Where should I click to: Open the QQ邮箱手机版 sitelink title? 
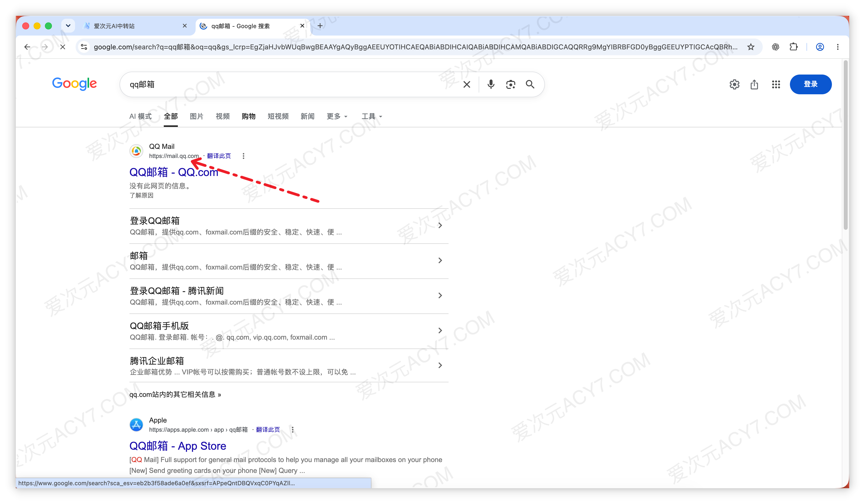pyautogui.click(x=159, y=326)
